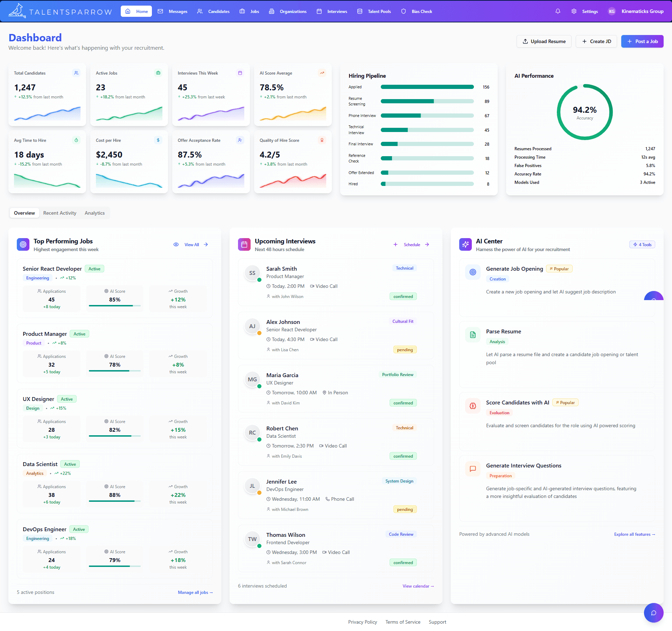Open the notifications bell icon
Viewport: 672px width, 631px height.
point(557,11)
